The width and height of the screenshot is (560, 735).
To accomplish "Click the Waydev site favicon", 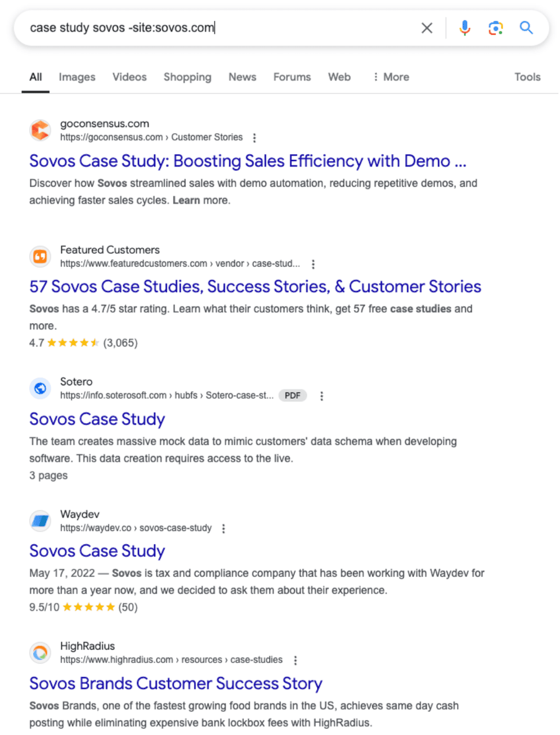I will point(39,521).
